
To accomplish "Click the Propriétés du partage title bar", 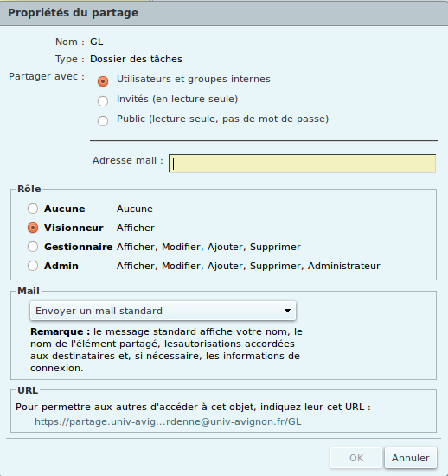I will [224, 13].
